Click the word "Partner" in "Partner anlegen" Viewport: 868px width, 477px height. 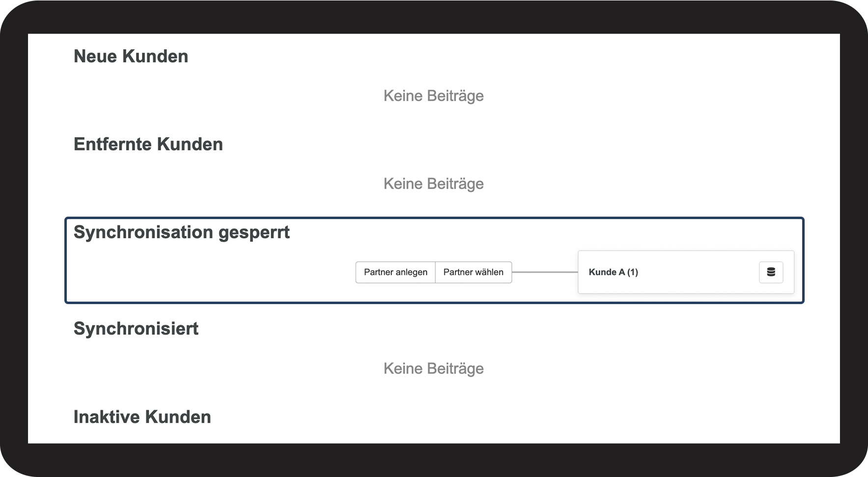[x=379, y=272]
